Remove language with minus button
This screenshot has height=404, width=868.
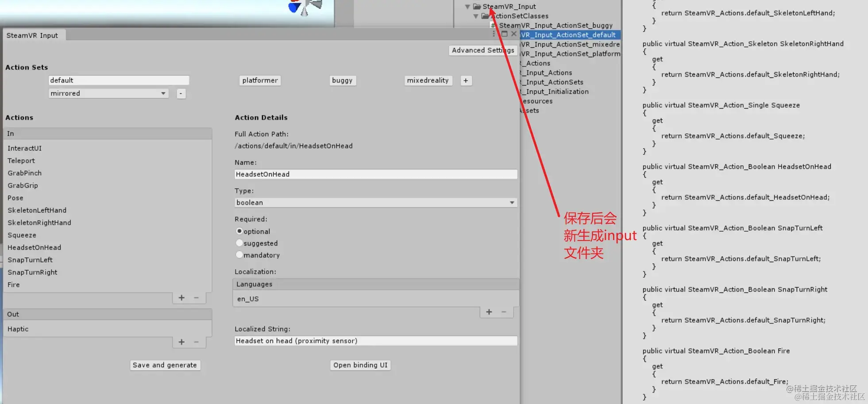(504, 312)
